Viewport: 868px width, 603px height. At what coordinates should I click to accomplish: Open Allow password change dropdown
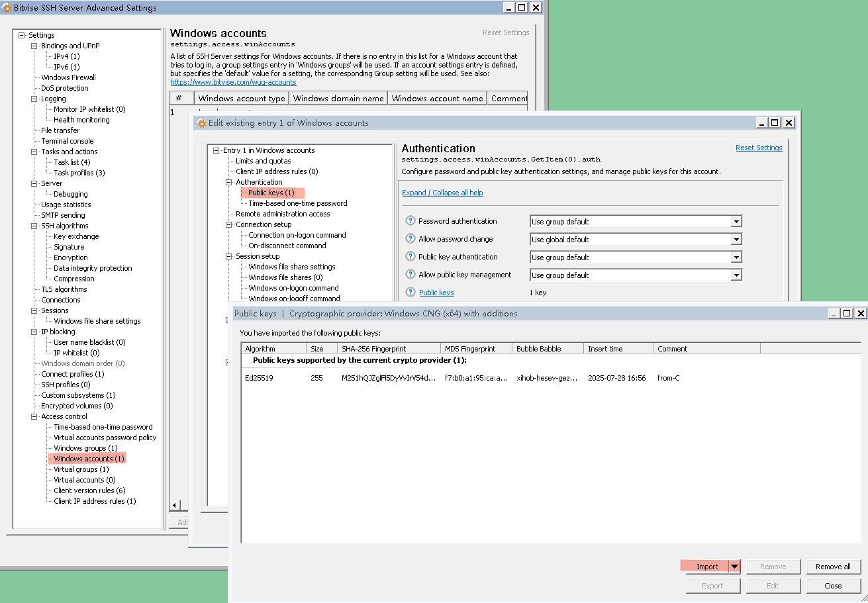(x=736, y=240)
